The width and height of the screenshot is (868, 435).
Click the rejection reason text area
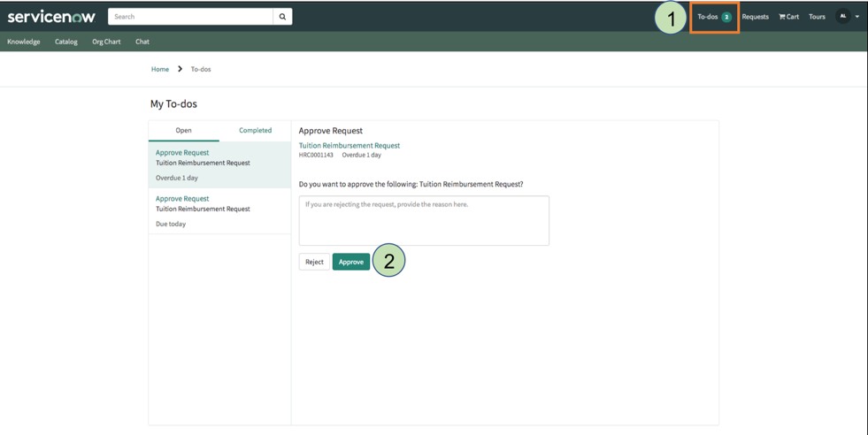pos(424,220)
